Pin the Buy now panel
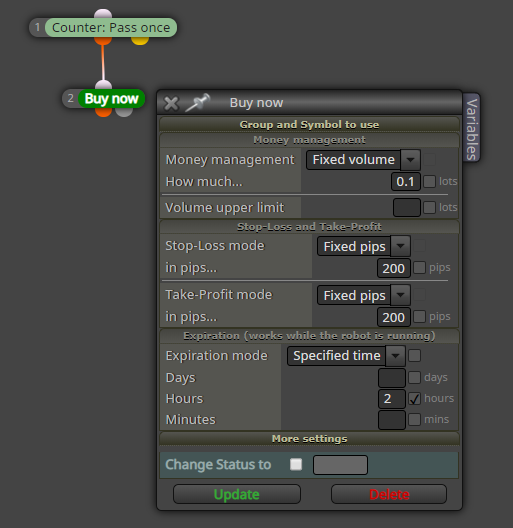513x528 pixels. click(x=198, y=102)
